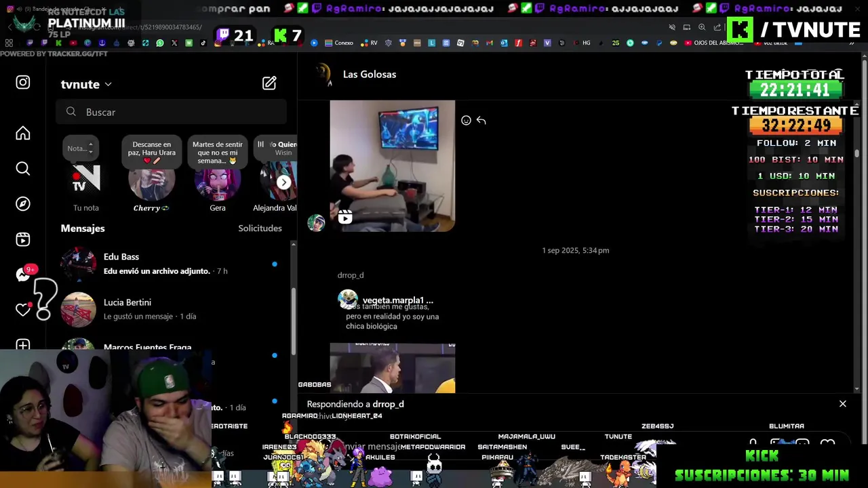Screen dimensions: 868x488
Task: Open the Reels section from sidebar
Action: tap(23, 239)
